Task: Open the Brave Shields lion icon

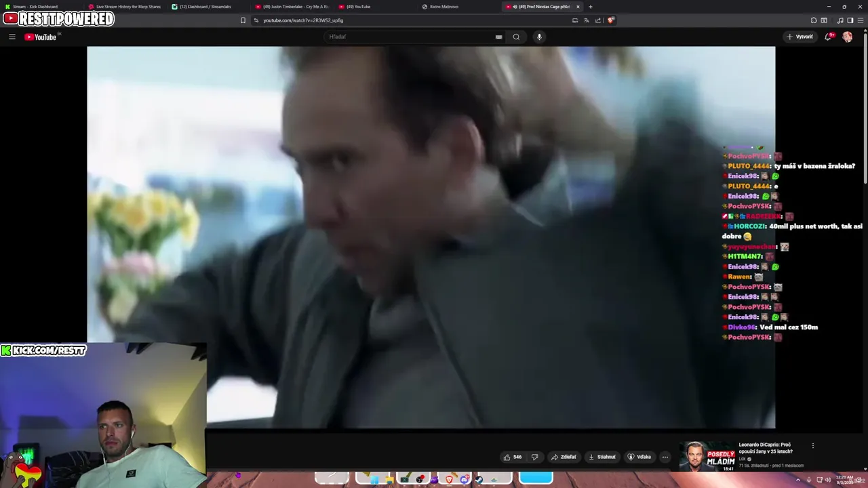Action: pyautogui.click(x=610, y=20)
